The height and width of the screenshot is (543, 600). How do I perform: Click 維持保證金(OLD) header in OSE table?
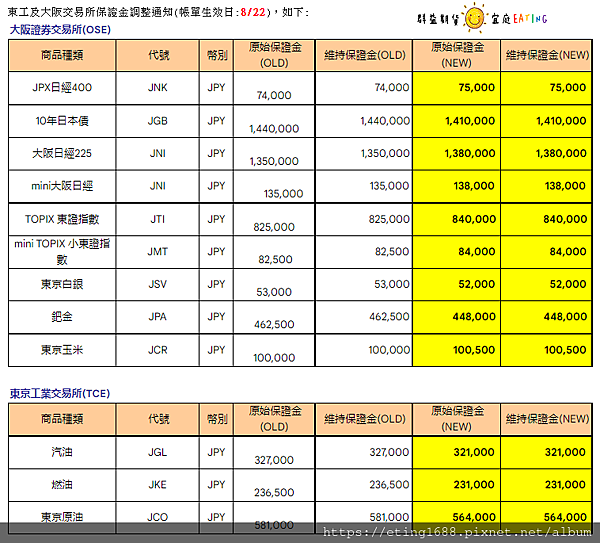point(364,55)
